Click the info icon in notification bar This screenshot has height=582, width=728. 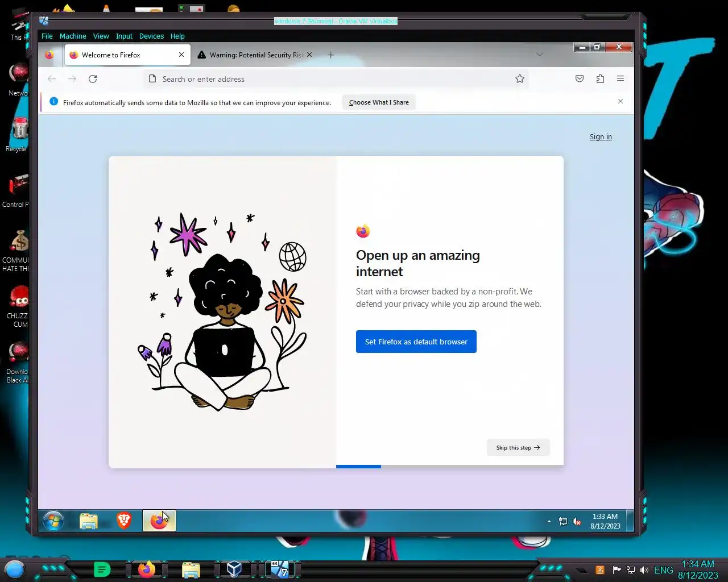[53, 102]
